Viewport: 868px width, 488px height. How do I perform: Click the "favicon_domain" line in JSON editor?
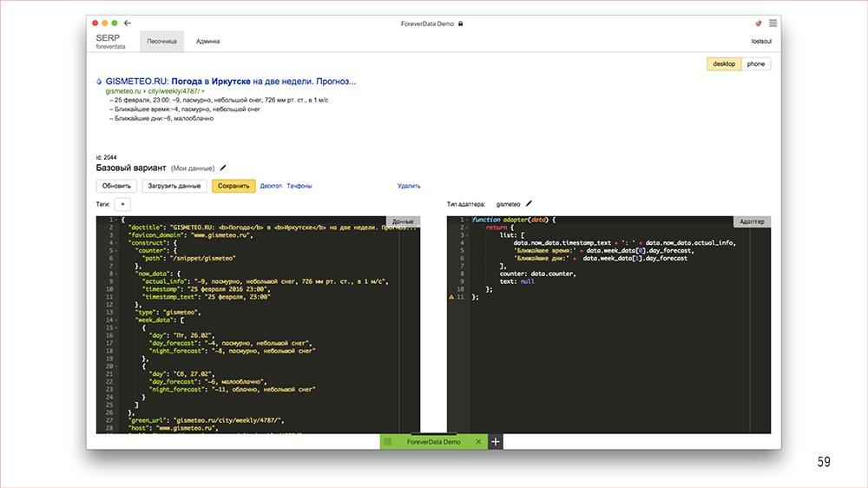click(190, 235)
